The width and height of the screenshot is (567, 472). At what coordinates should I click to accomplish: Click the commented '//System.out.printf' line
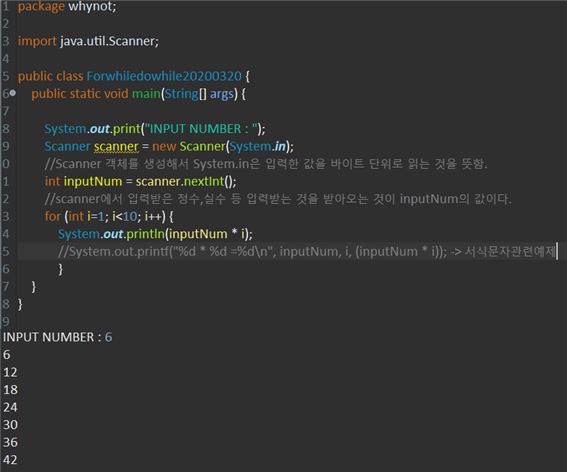click(307, 251)
